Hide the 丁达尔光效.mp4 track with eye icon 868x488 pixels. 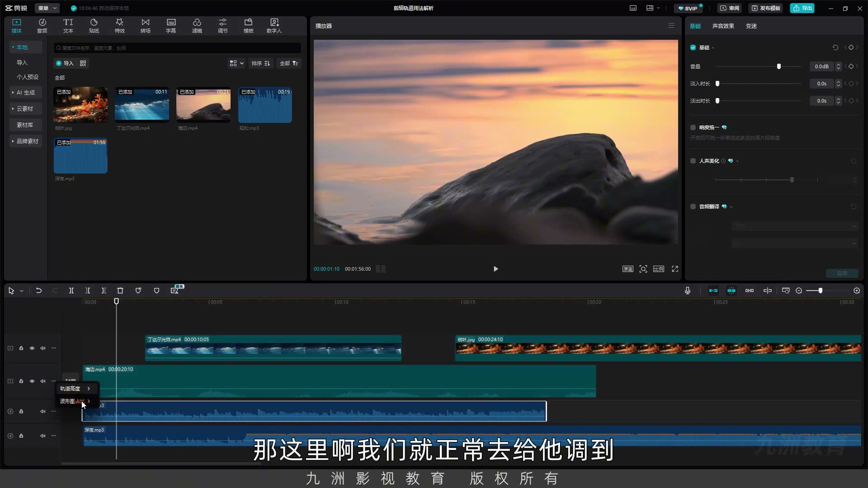(32, 348)
